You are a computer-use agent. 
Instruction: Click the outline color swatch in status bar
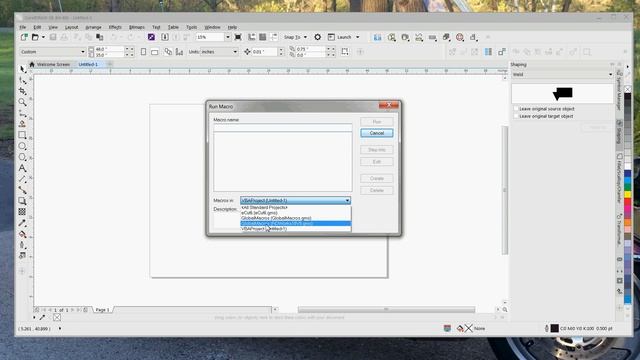pos(554,328)
